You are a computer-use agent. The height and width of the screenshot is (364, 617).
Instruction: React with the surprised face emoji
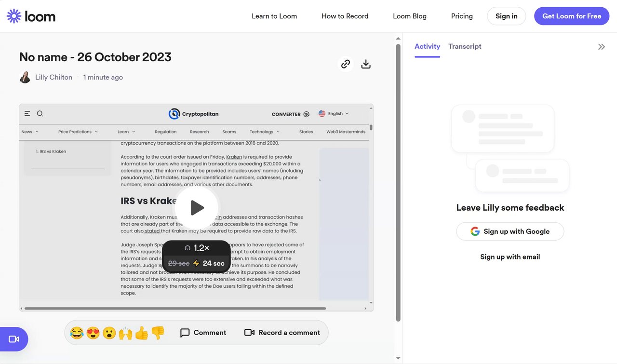(109, 333)
